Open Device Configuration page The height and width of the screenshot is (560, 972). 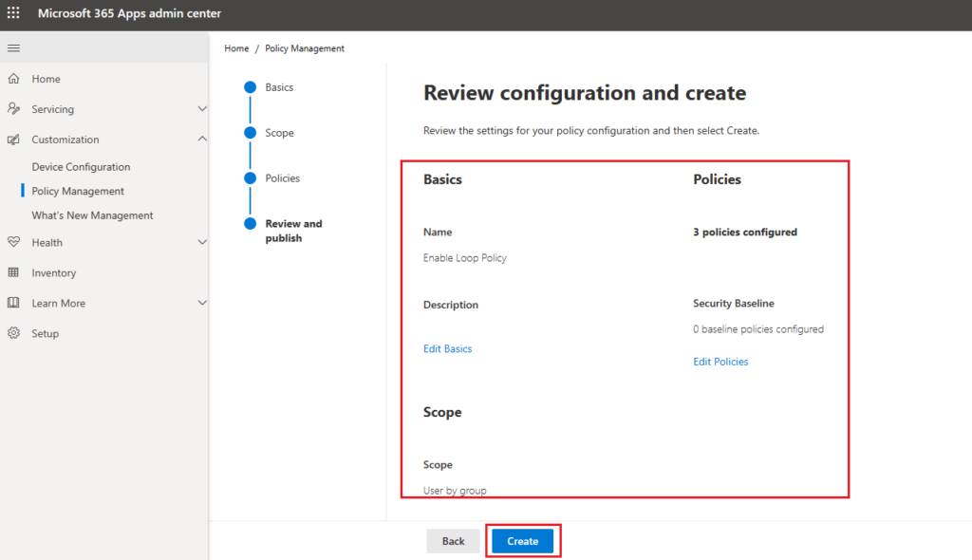point(81,166)
